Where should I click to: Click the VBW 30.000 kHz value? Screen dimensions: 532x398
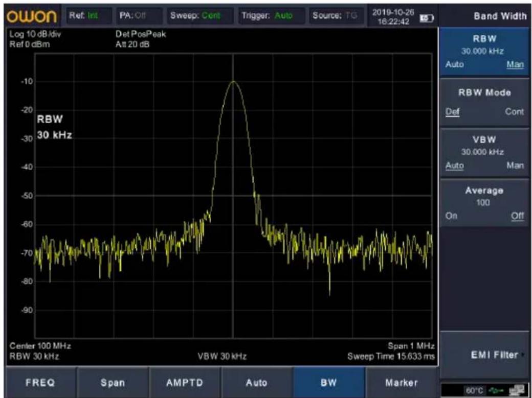coord(482,152)
